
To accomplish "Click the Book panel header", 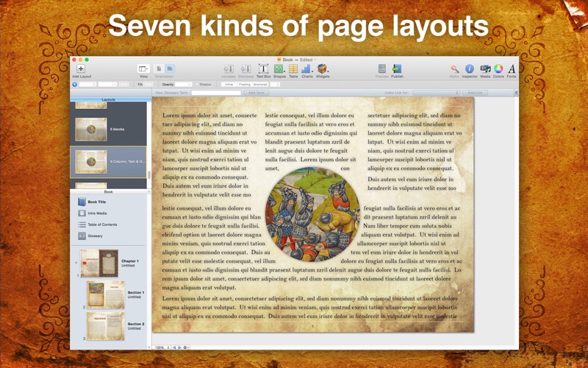I will 108,192.
